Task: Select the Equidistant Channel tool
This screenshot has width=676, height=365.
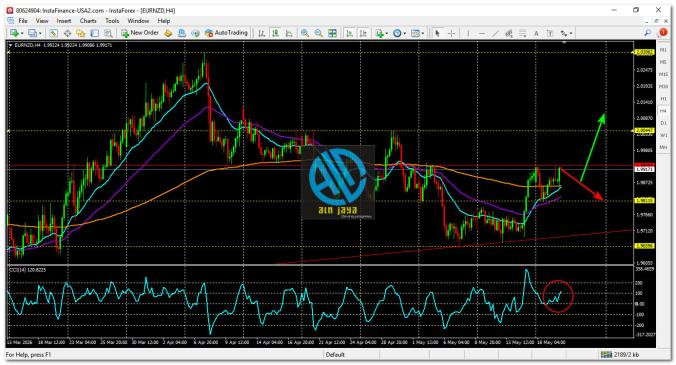Action: point(509,33)
